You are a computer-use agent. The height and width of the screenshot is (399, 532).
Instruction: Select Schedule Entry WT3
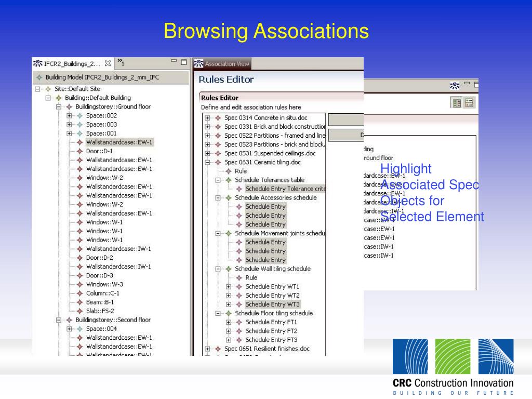point(272,304)
